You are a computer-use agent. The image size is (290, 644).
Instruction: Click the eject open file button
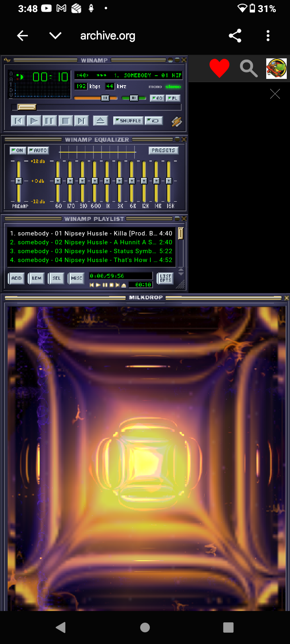[100, 121]
